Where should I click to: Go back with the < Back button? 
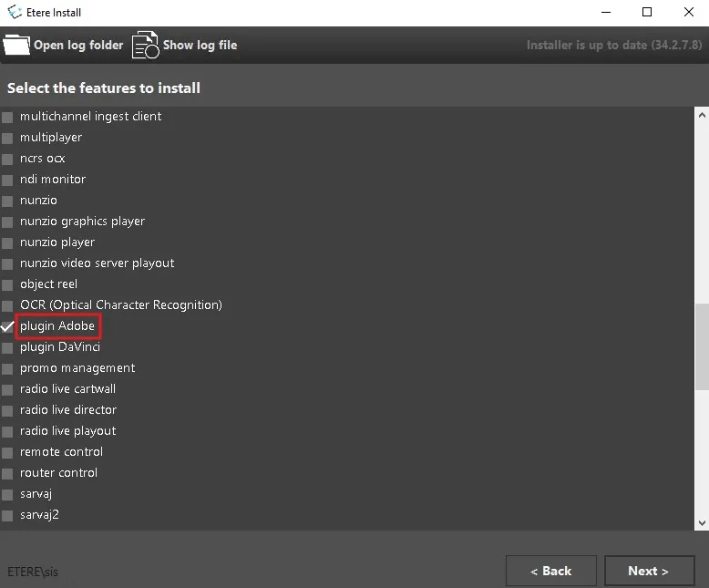point(550,571)
